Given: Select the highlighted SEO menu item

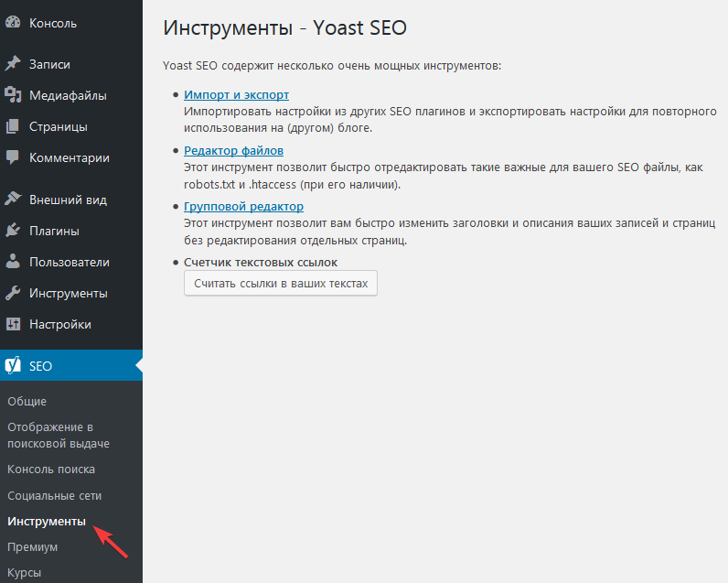Looking at the screenshot, I should click(x=71, y=365).
